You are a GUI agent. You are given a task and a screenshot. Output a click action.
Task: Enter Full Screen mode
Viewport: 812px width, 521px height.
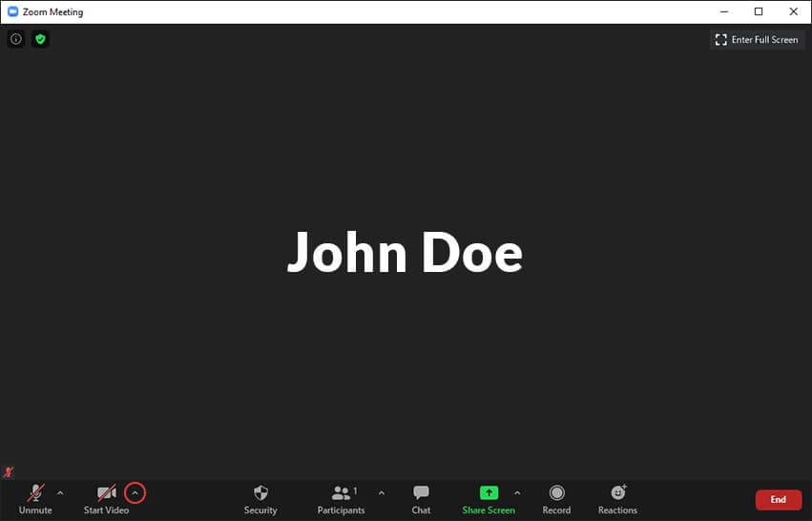point(757,40)
